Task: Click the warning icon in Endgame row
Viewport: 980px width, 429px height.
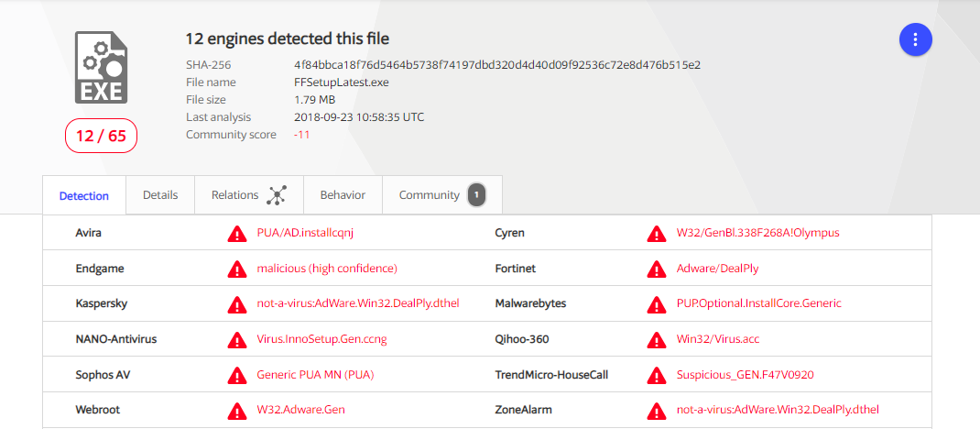Action: tap(237, 269)
